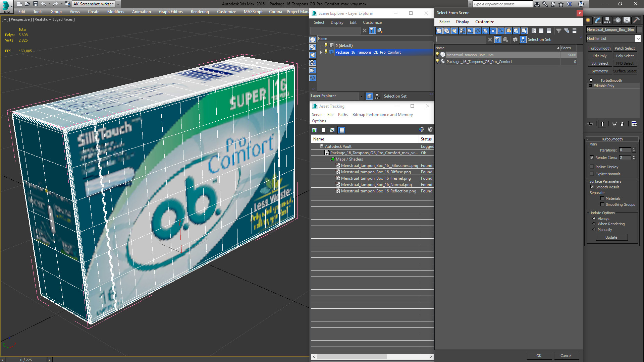Switch to Sort by Layer in Select From Scene
This screenshot has width=644, height=362.
pyautogui.click(x=515, y=40)
